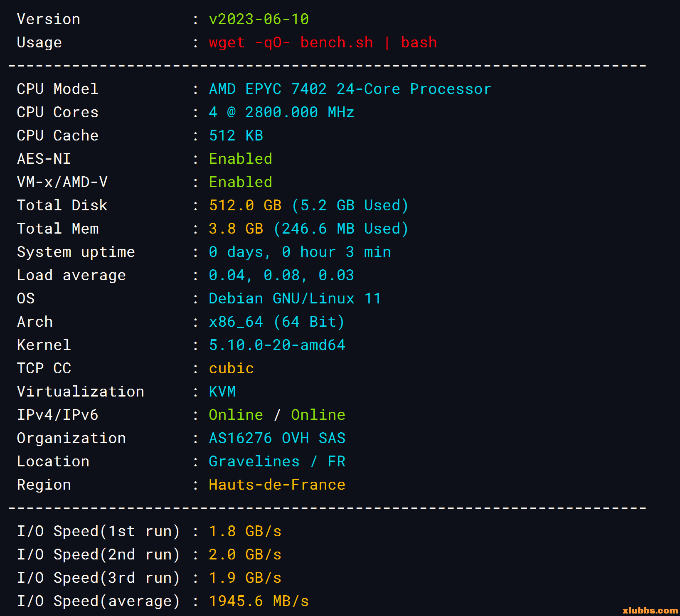Click the 3.8 GB total memory value

pos(236,229)
